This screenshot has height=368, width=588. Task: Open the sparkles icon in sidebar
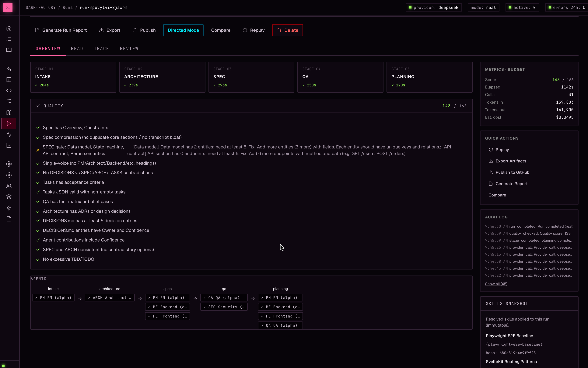[9, 69]
